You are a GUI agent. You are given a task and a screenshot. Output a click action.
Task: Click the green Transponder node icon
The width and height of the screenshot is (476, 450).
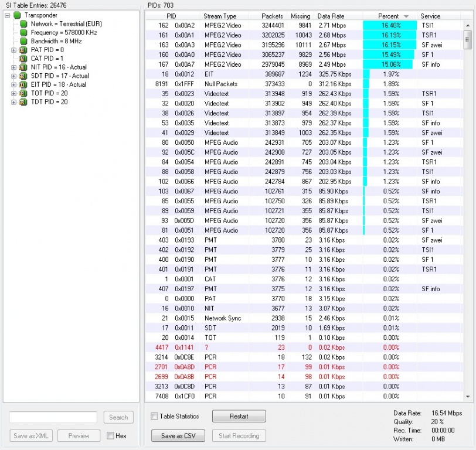point(17,15)
